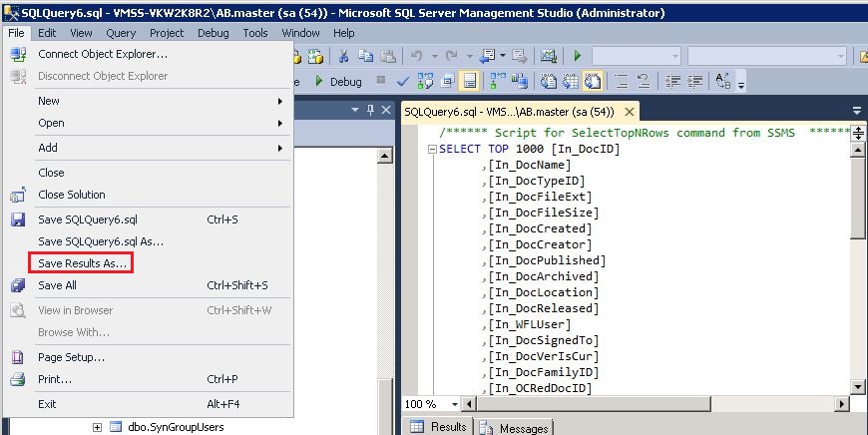The image size is (868, 435).
Task: Open the Open submenu in File menu
Action: 149,123
